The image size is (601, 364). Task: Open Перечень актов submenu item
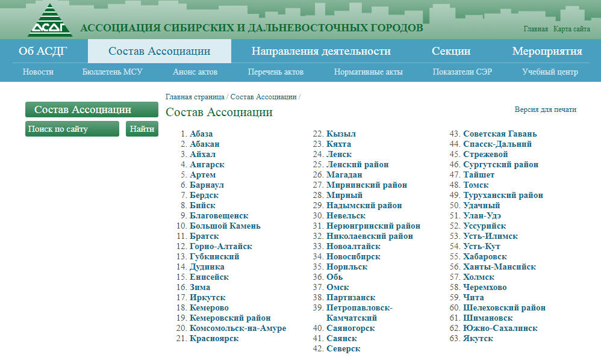tap(276, 72)
